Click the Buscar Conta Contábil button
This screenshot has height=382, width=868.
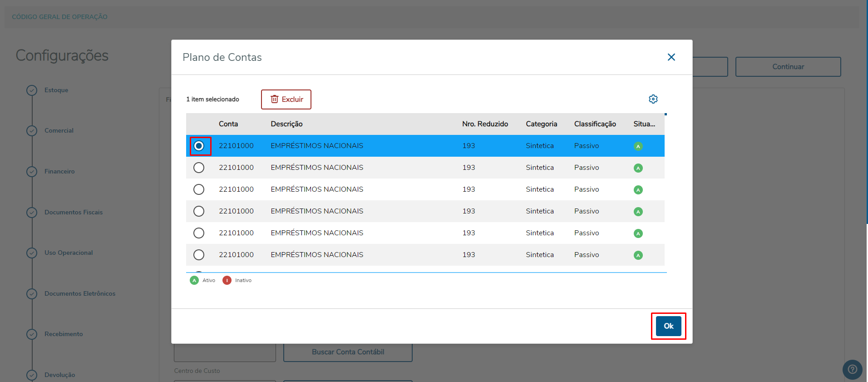[x=348, y=352]
